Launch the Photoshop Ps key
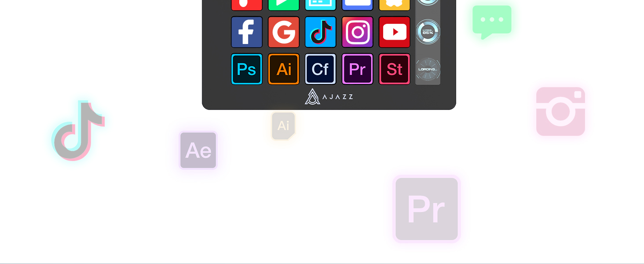This screenshot has height=264, width=644. coord(247,69)
